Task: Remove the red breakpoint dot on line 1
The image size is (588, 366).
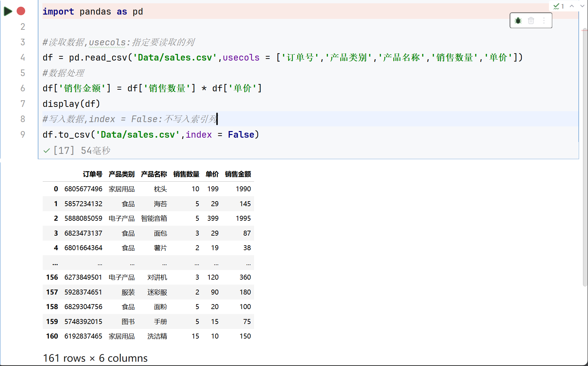Action: pos(21,11)
